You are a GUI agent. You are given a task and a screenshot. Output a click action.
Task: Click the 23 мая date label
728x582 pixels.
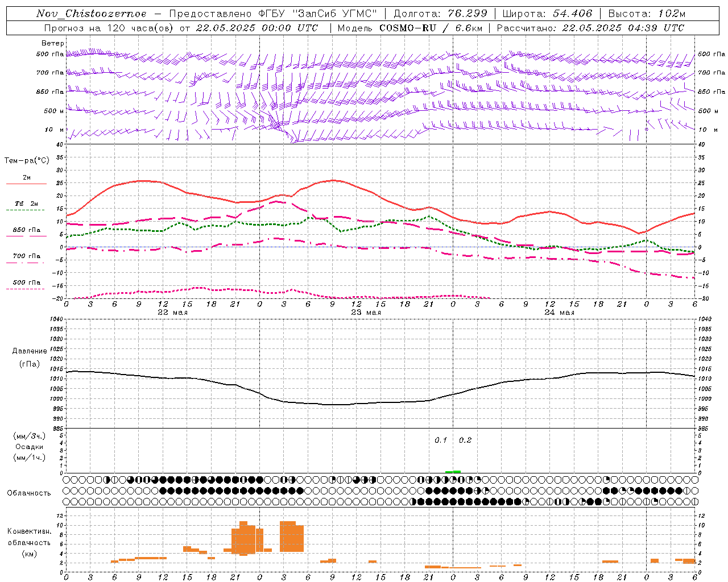tap(366, 313)
